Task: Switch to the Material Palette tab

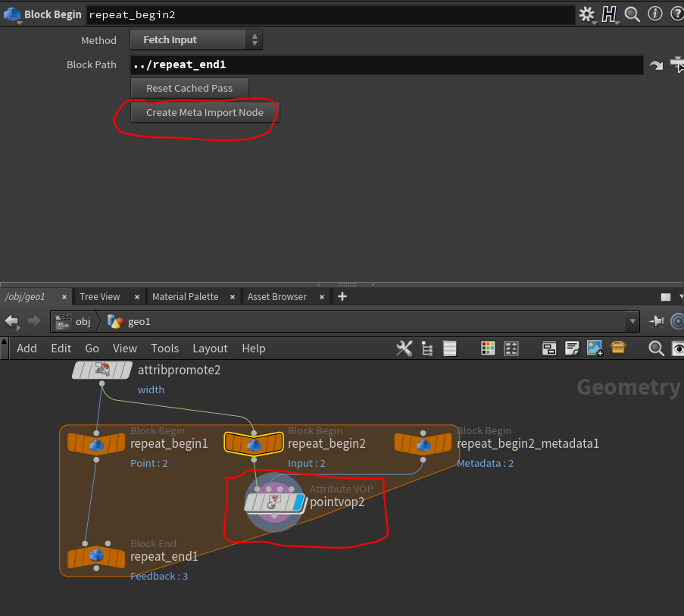Action: click(x=185, y=296)
